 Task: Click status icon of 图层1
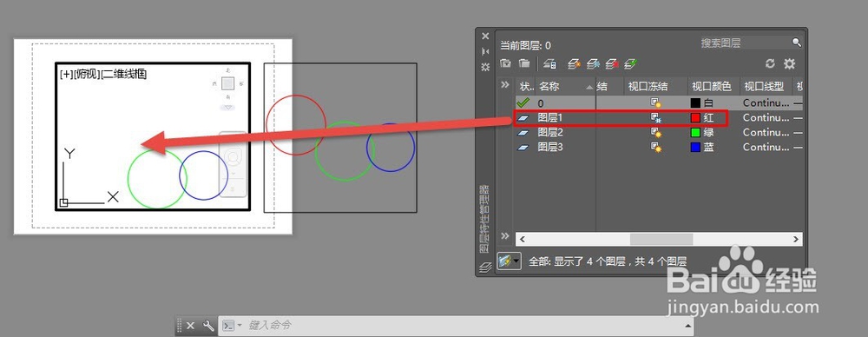click(x=523, y=117)
